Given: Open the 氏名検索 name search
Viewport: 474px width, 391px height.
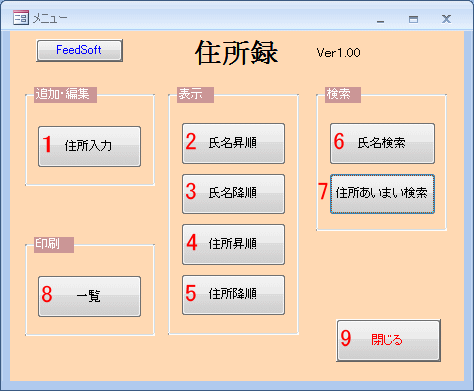Looking at the screenshot, I should click(382, 143).
